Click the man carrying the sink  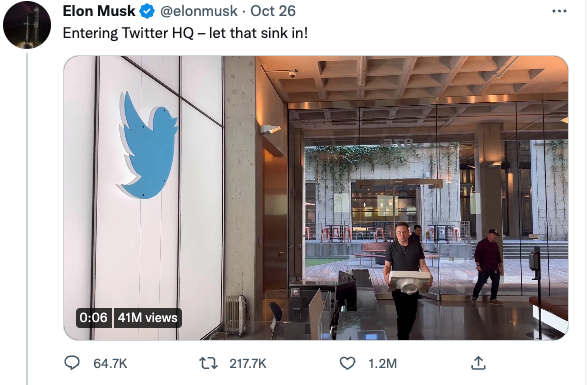(x=406, y=281)
